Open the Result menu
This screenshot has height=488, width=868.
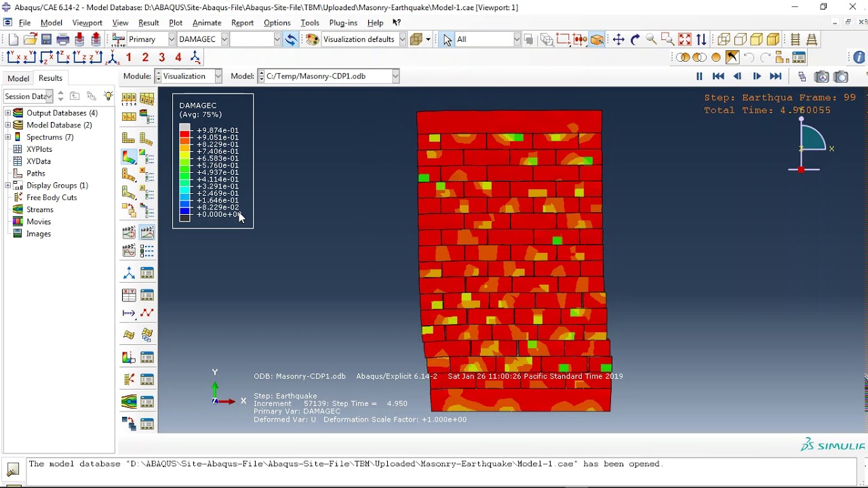[x=149, y=22]
